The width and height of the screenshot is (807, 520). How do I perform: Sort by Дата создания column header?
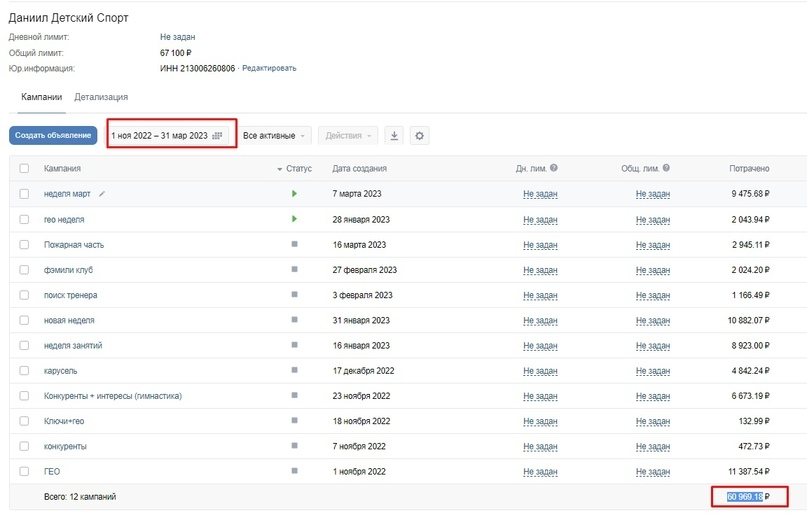pyautogui.click(x=359, y=168)
